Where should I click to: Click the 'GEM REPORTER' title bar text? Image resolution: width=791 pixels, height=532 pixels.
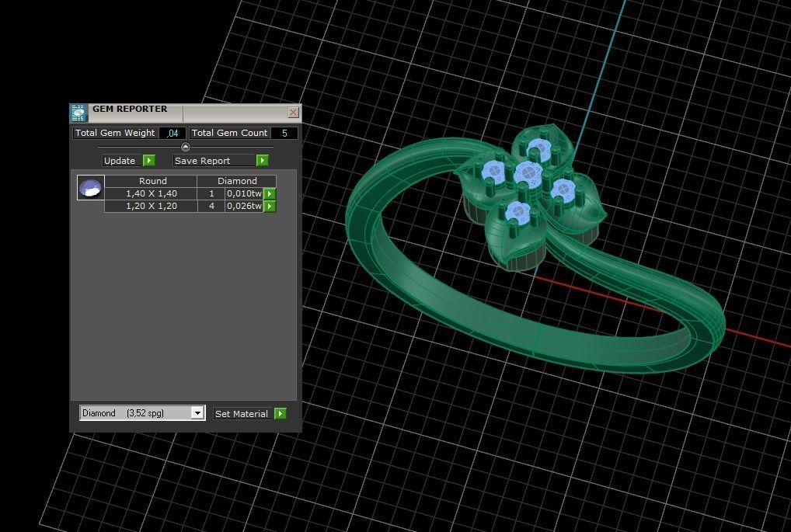[130, 109]
